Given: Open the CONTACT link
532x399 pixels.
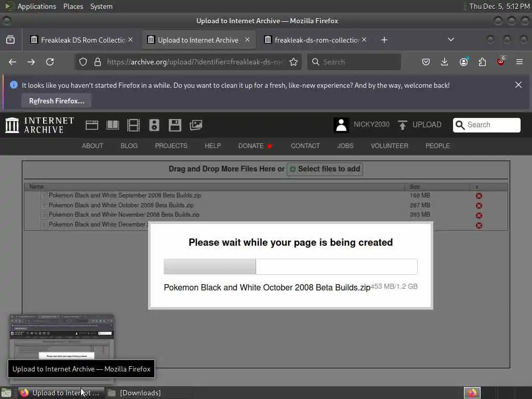Looking at the screenshot, I should pyautogui.click(x=305, y=146).
